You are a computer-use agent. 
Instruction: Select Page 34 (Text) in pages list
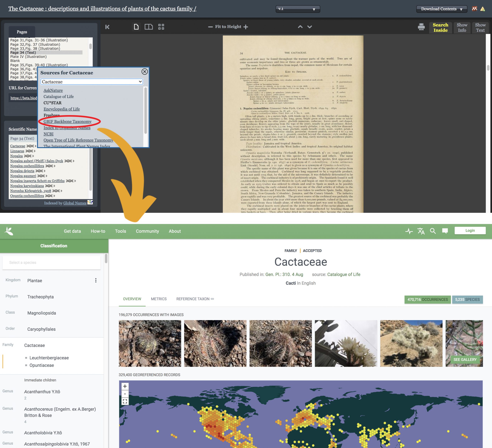(x=46, y=52)
